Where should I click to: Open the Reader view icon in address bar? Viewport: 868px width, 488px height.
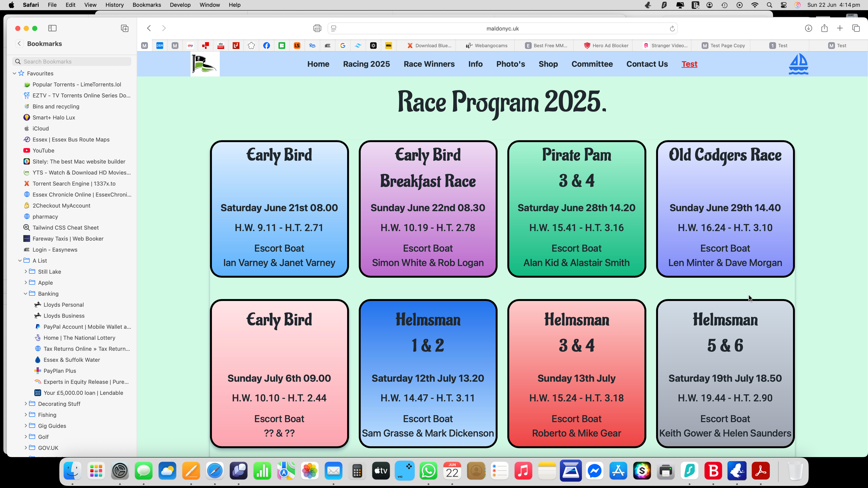click(334, 29)
